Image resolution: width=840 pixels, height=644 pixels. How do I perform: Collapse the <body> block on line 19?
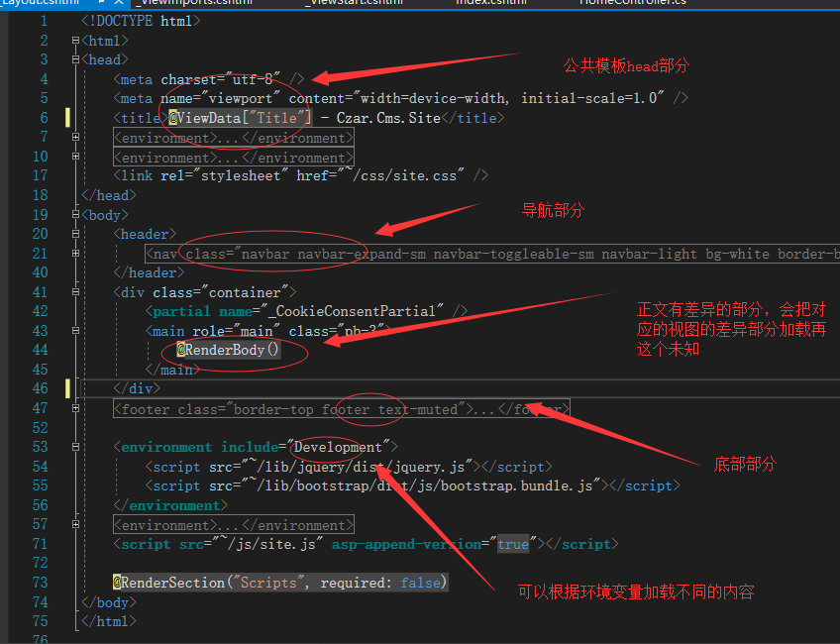(x=75, y=214)
